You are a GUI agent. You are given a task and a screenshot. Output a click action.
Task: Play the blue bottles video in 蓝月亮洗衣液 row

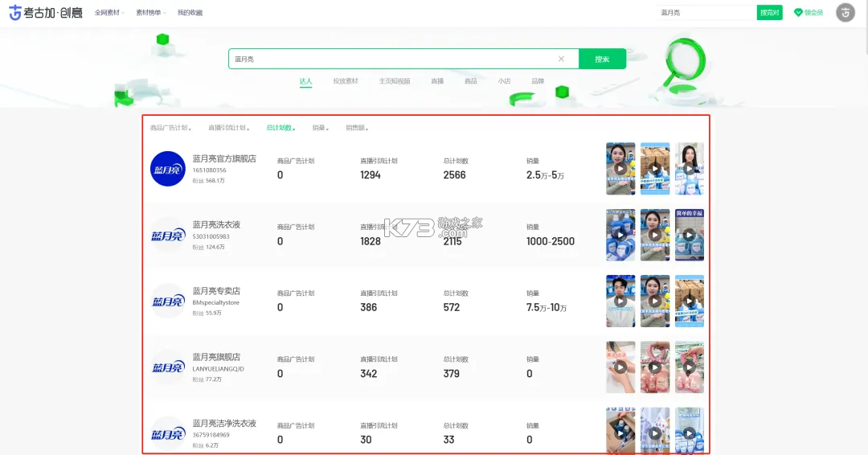click(x=620, y=235)
